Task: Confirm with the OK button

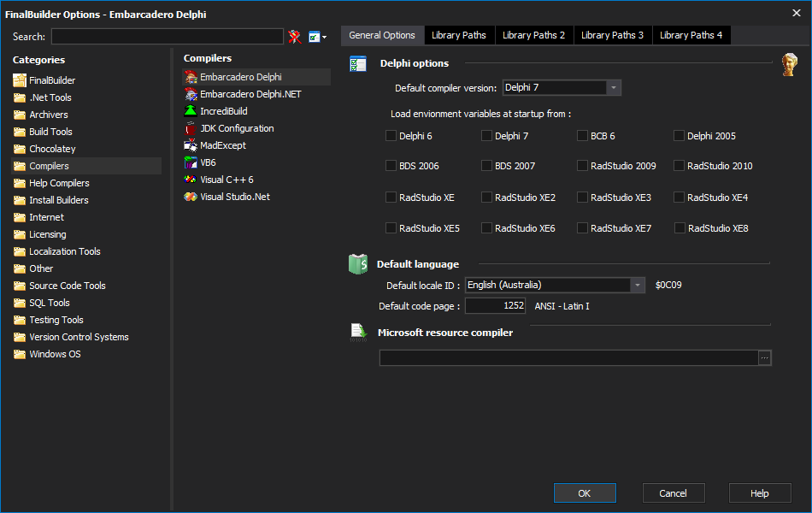Action: (x=585, y=493)
